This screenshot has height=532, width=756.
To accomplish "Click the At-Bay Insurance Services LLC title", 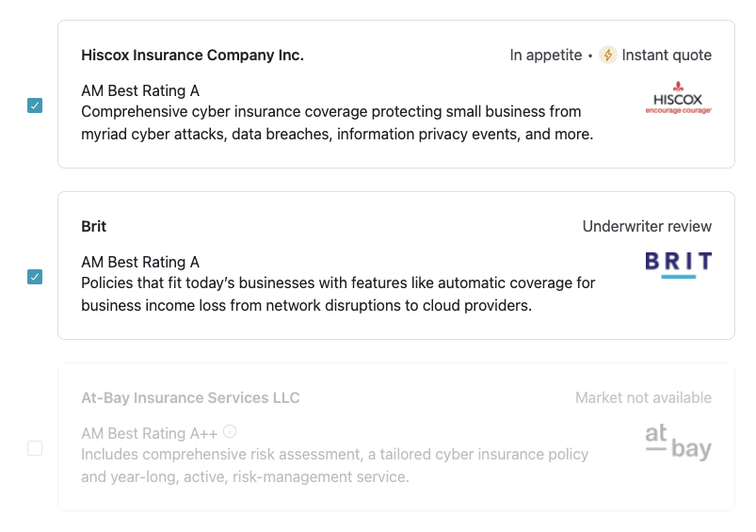I will click(x=190, y=397).
